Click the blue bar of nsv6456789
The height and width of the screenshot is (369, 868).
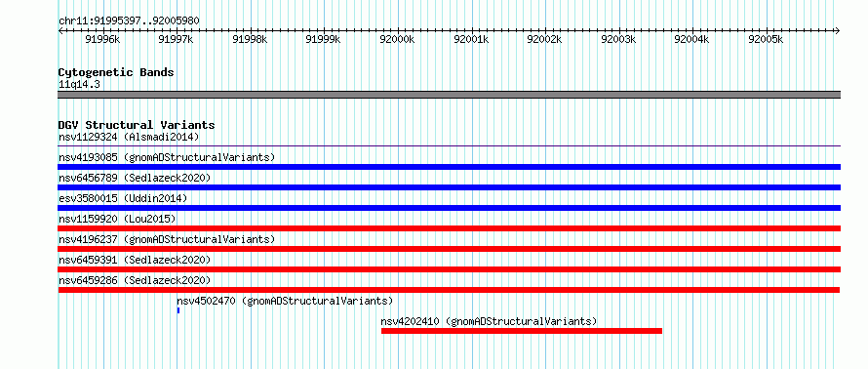tap(450, 187)
